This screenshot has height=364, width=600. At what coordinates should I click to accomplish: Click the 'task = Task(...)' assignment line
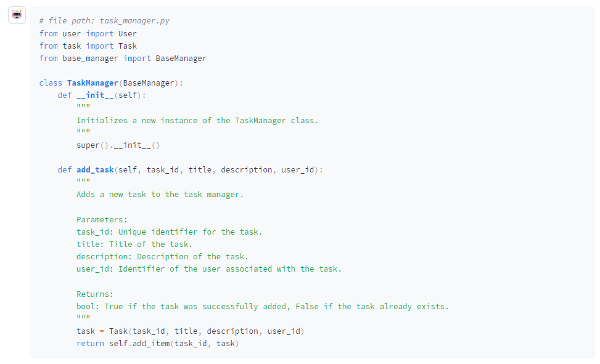190,331
